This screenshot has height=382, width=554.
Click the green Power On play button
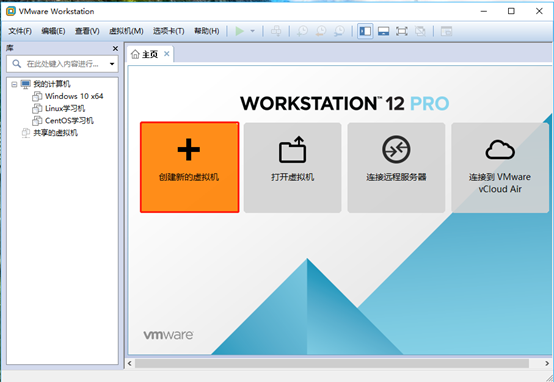(240, 31)
